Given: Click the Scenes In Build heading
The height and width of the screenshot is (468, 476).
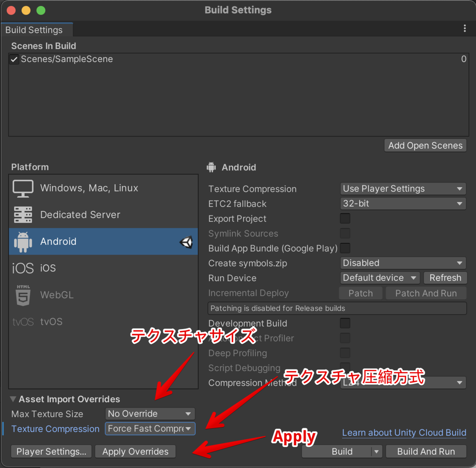Looking at the screenshot, I should [44, 46].
